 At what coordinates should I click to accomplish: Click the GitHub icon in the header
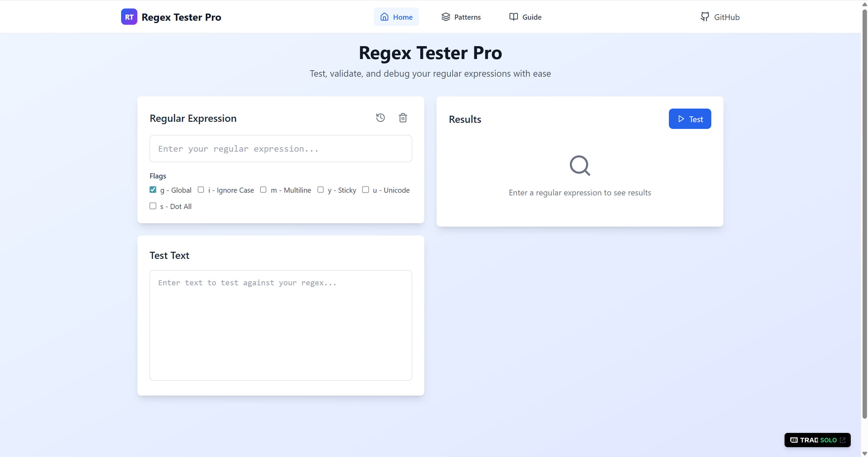click(x=705, y=17)
